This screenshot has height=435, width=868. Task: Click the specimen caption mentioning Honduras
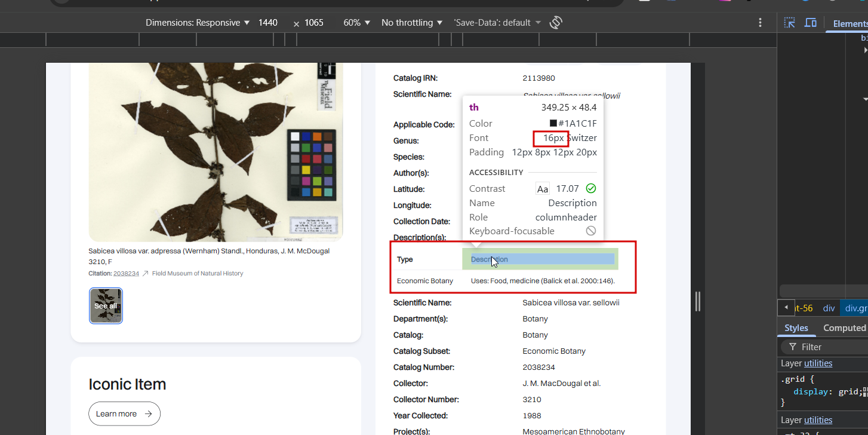(209, 256)
